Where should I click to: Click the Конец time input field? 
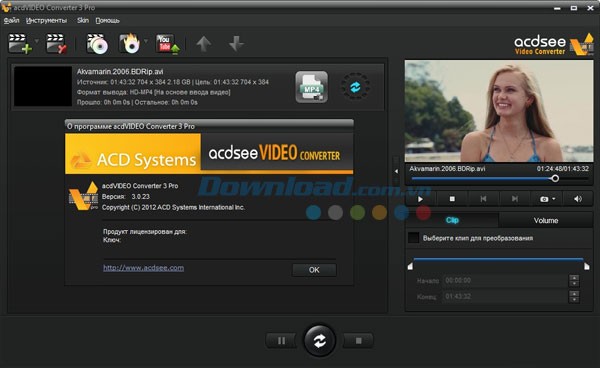click(505, 296)
